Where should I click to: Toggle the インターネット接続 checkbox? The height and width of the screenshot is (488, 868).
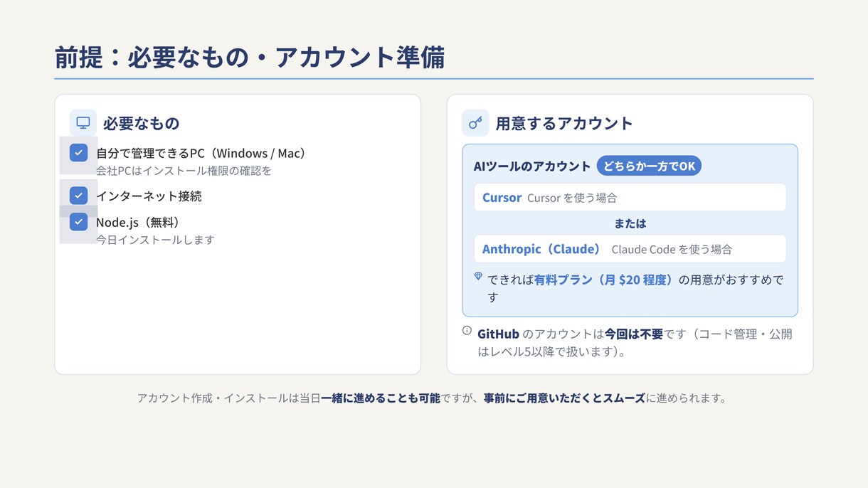pos(79,196)
